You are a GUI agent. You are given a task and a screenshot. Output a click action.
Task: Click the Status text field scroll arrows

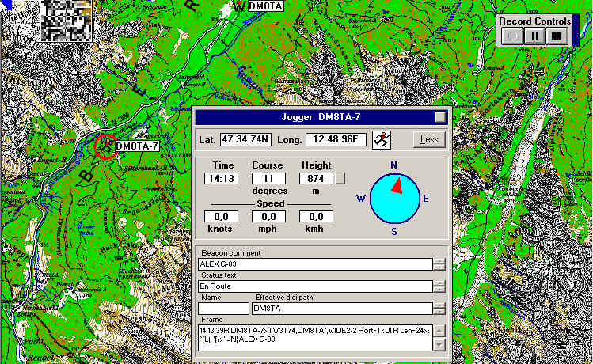click(x=439, y=286)
